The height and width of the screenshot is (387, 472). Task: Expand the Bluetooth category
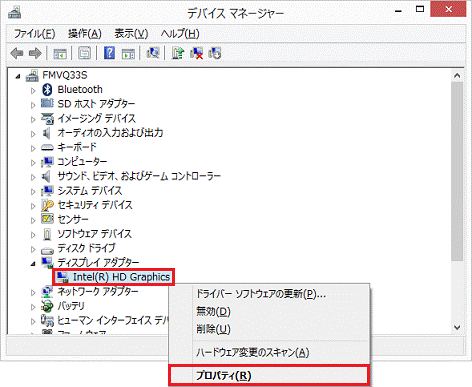pyautogui.click(x=33, y=90)
